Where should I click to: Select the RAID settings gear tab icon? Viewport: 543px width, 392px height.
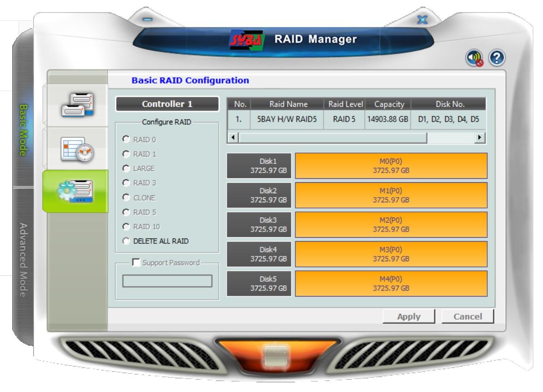pyautogui.click(x=76, y=191)
